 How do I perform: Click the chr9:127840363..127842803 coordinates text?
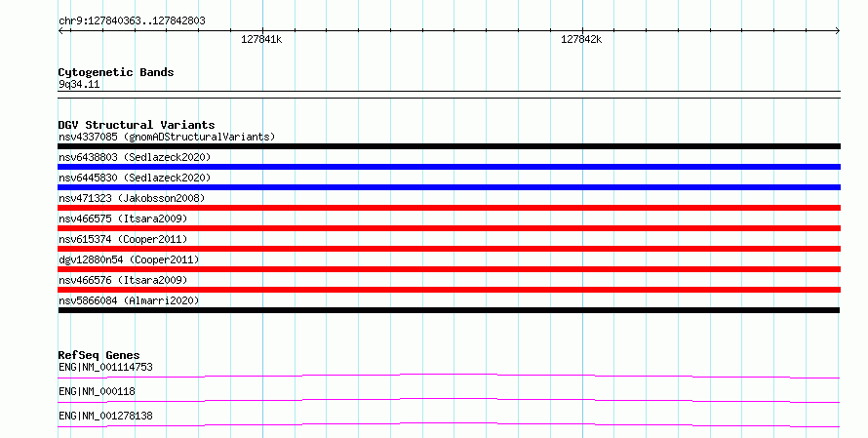click(x=132, y=21)
